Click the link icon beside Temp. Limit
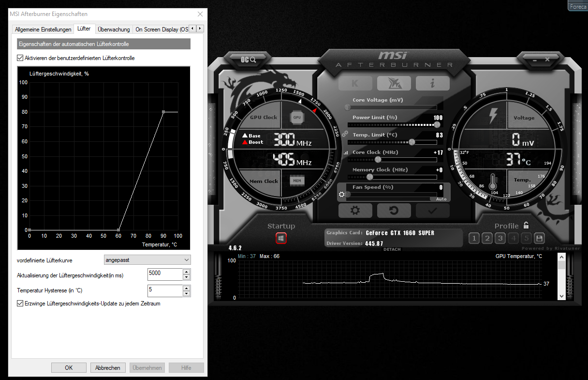The width and height of the screenshot is (588, 380). 345,134
